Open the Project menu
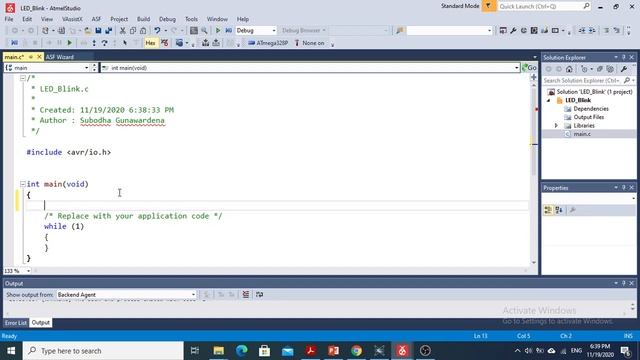Screen dimensions: 640x360 [119, 19]
